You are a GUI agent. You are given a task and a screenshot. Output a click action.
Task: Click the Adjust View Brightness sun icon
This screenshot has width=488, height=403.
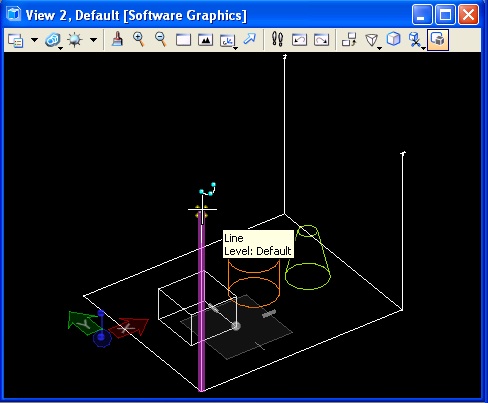coord(74,40)
